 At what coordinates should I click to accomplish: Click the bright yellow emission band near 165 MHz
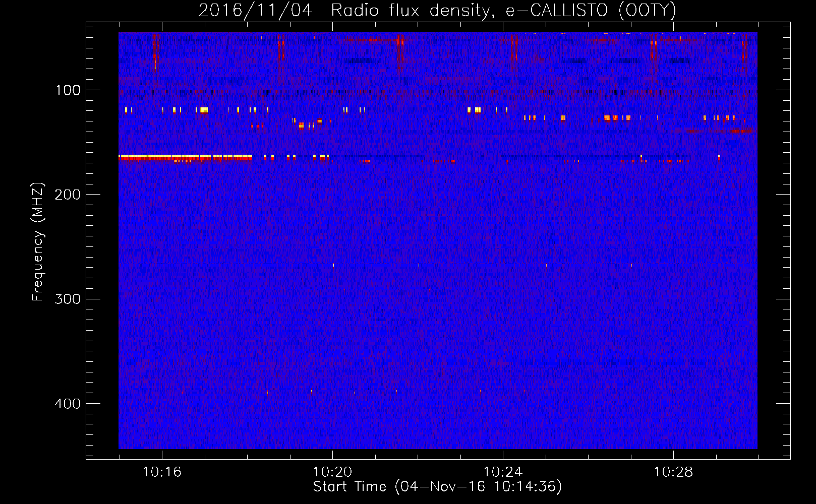(x=185, y=157)
